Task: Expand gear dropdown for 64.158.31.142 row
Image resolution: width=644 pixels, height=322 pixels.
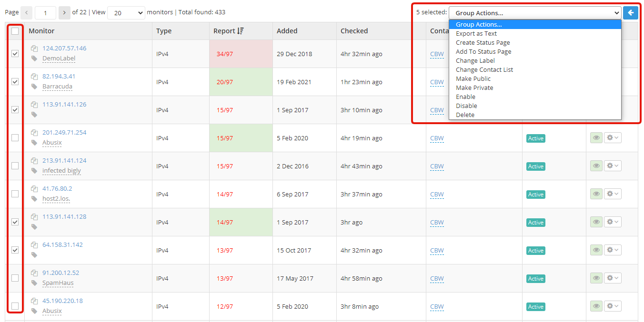Action: [613, 250]
